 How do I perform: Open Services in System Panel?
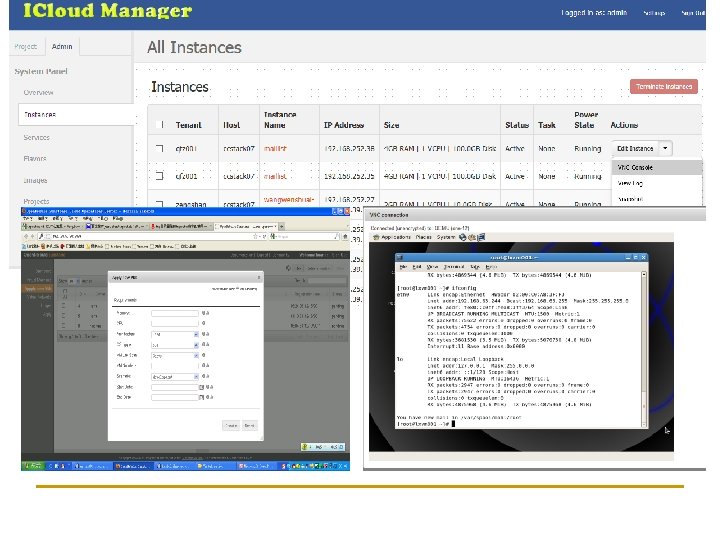tap(37, 137)
